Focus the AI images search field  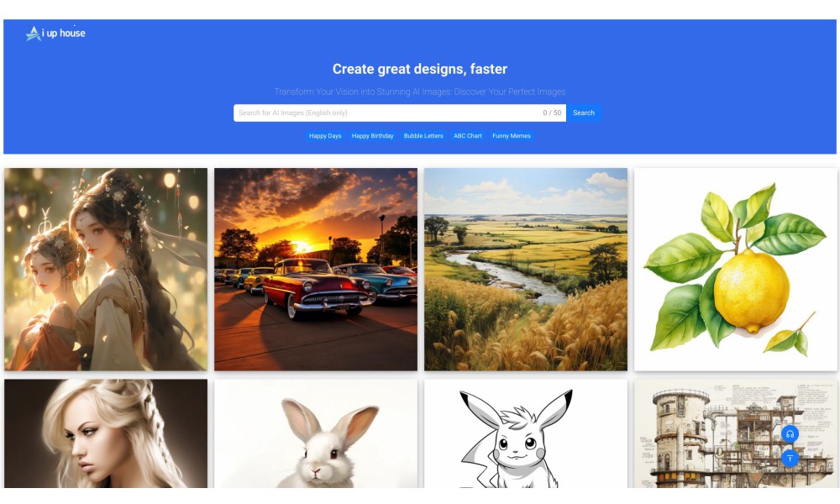[x=399, y=113]
